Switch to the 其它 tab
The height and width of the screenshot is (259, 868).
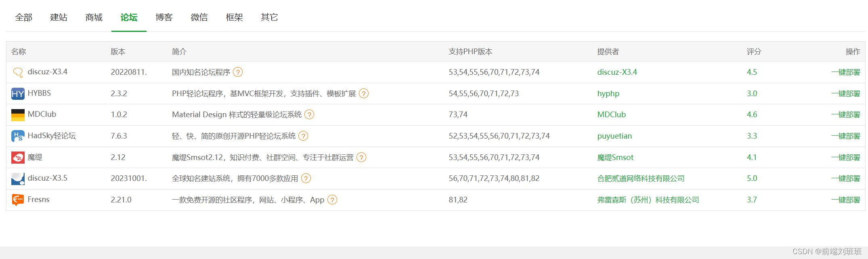[269, 17]
